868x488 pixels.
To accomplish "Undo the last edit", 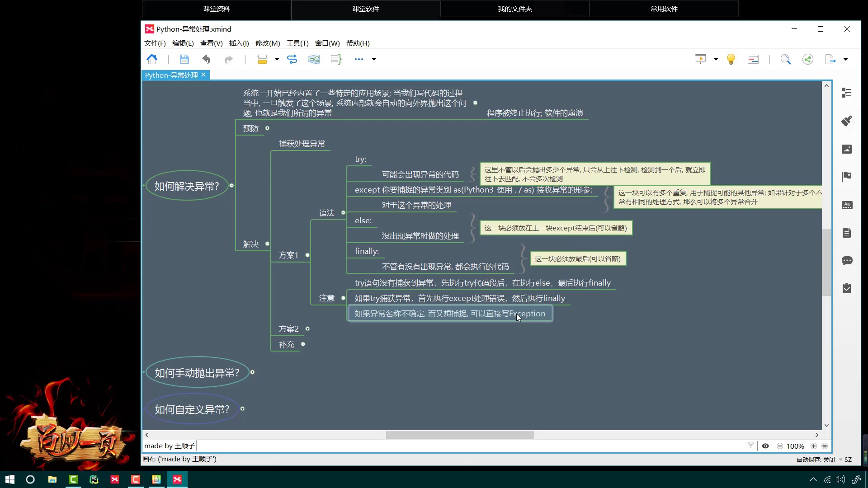I will click(x=206, y=59).
